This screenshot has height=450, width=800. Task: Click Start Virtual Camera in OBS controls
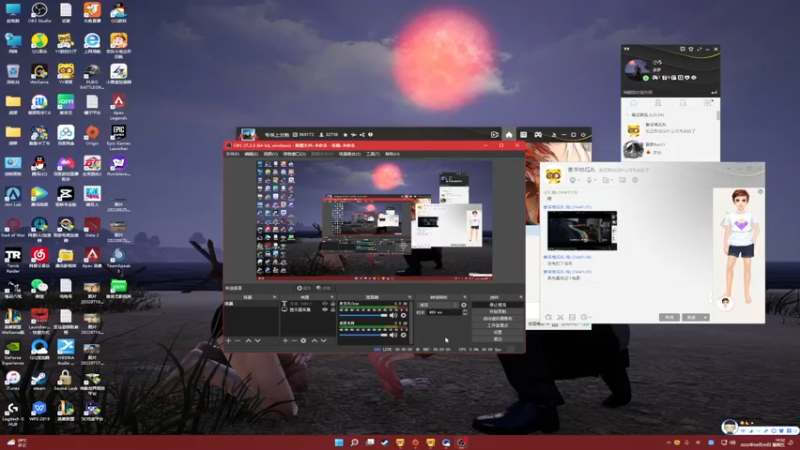tap(497, 318)
